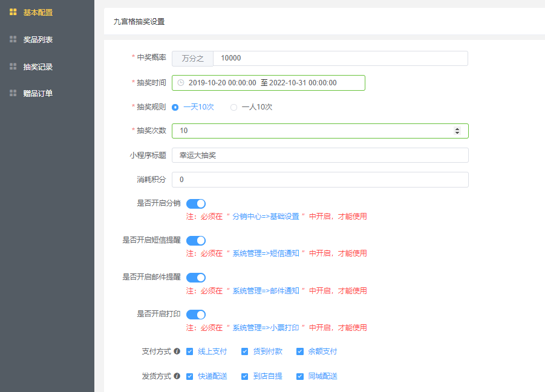Click the info icon next to 支付方式
The height and width of the screenshot is (392, 545).
177,351
